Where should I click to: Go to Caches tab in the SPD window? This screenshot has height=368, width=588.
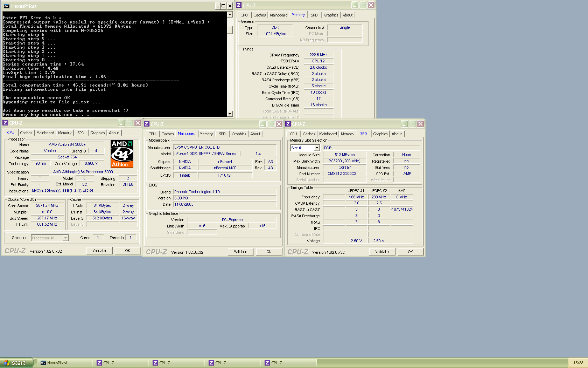(x=309, y=134)
